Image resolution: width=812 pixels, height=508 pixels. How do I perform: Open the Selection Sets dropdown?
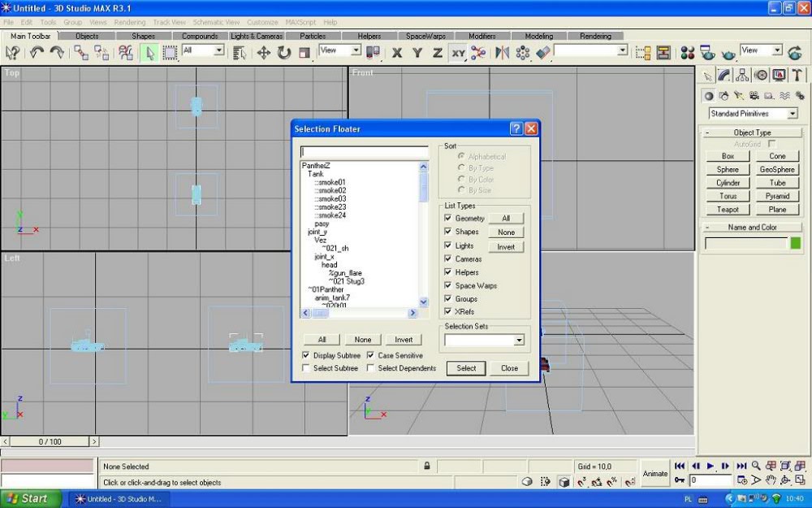click(519, 340)
